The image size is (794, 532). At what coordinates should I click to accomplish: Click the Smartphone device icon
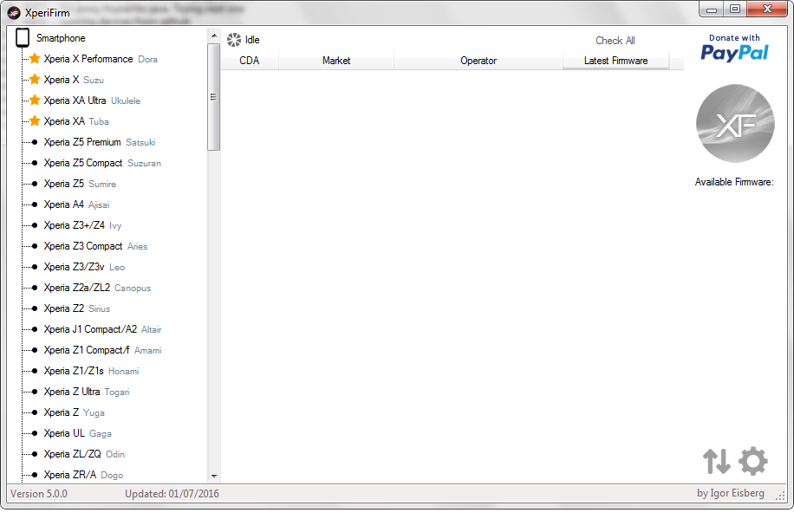tap(23, 38)
